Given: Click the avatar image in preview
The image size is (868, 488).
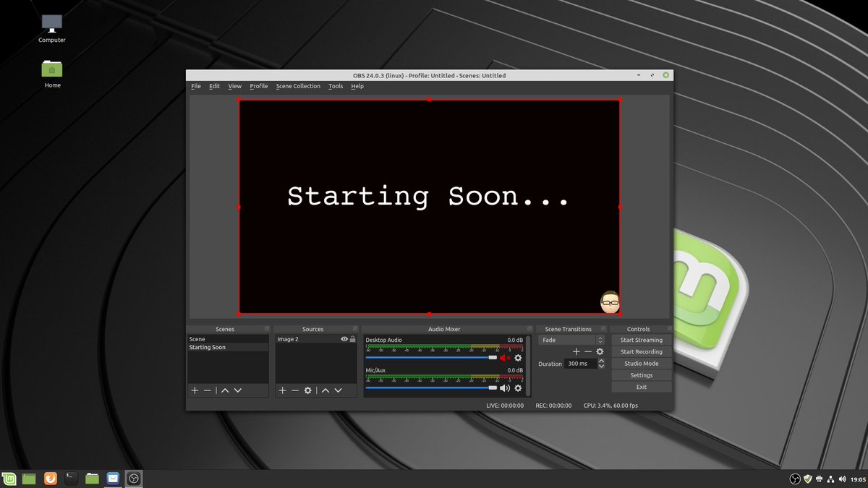Looking at the screenshot, I should [610, 302].
